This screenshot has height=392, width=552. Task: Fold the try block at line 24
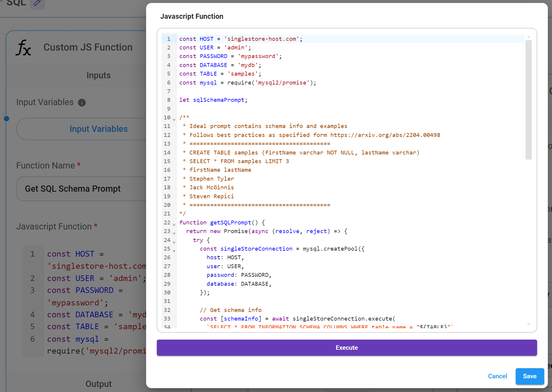click(x=174, y=242)
